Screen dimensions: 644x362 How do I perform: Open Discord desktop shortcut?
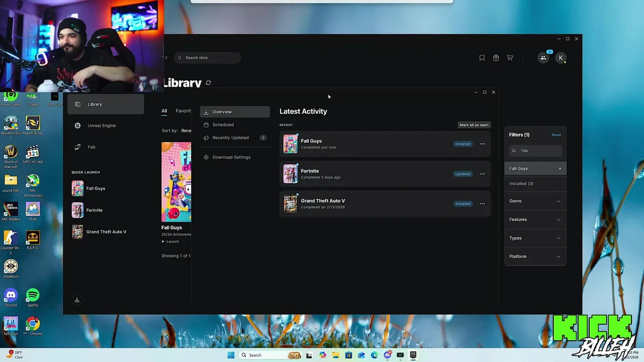point(11,298)
